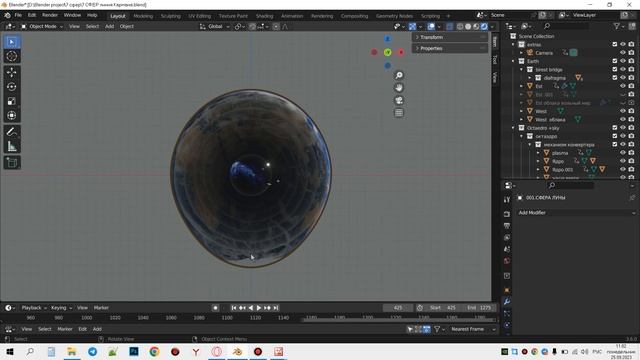Switch to material preview shading
The height and width of the screenshot is (360, 640).
(476, 27)
